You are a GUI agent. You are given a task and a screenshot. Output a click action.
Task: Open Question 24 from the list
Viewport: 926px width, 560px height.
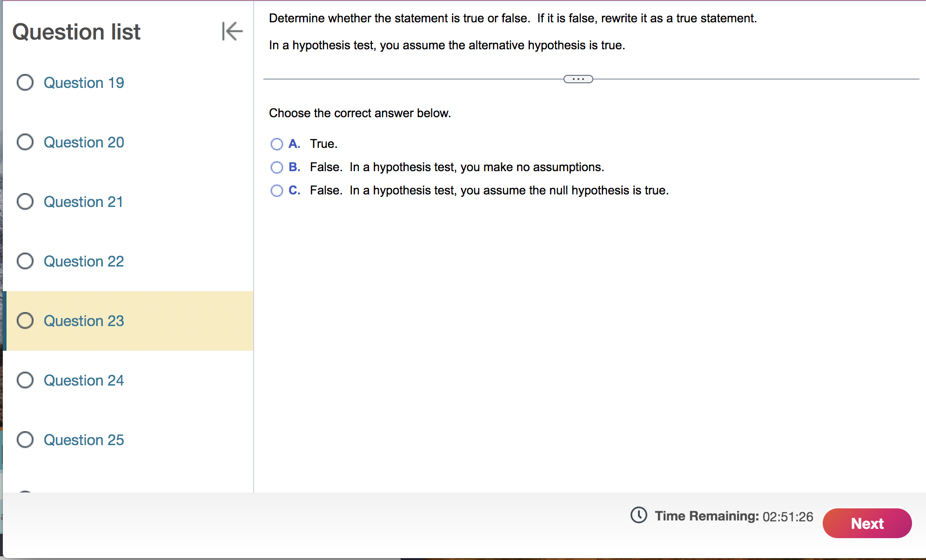pos(84,380)
